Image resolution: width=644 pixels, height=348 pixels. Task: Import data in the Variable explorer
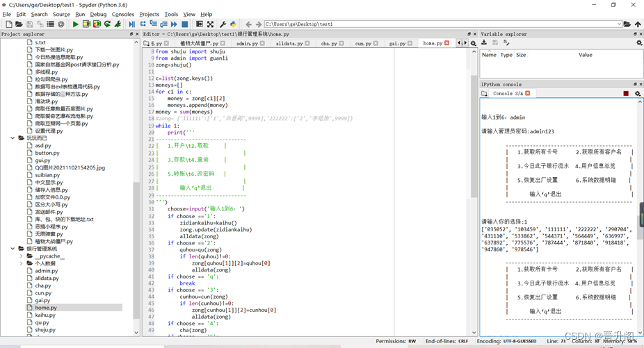pos(484,42)
